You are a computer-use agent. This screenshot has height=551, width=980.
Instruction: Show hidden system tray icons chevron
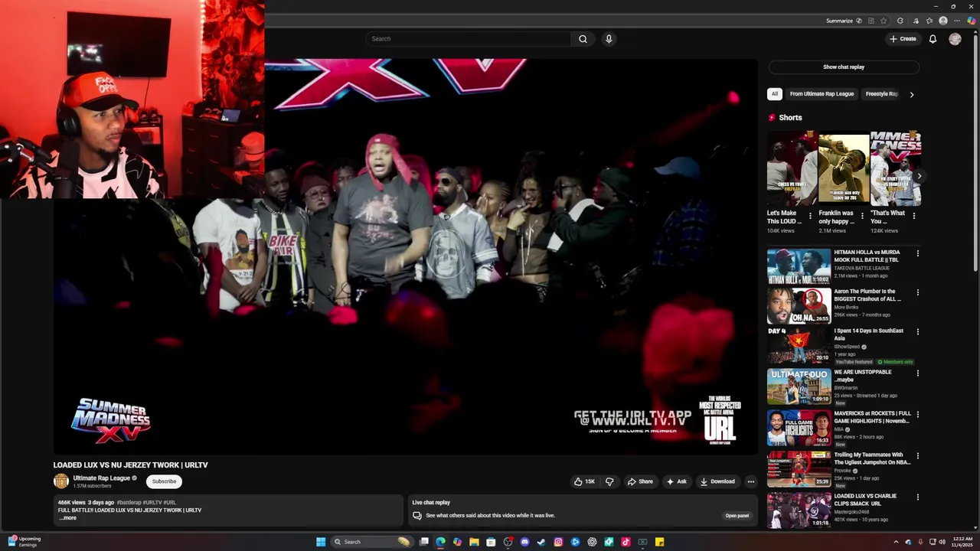click(896, 542)
